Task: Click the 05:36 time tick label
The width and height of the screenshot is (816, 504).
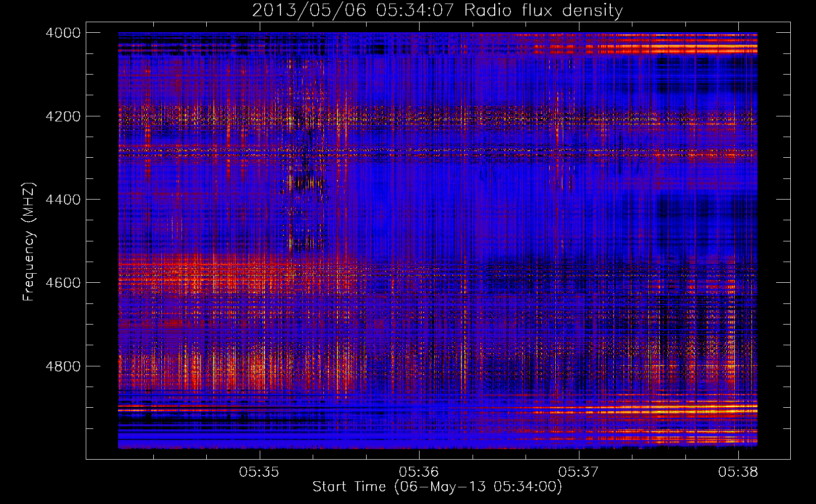Action: (x=419, y=472)
